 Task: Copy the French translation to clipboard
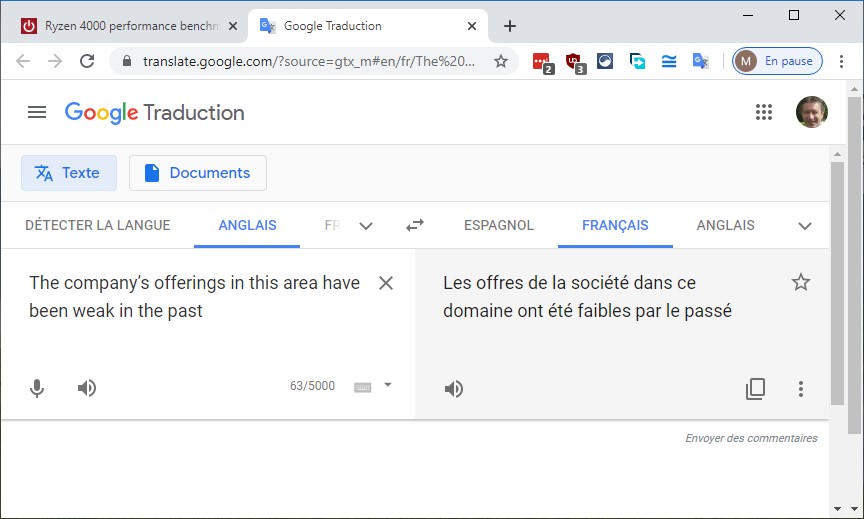(755, 389)
